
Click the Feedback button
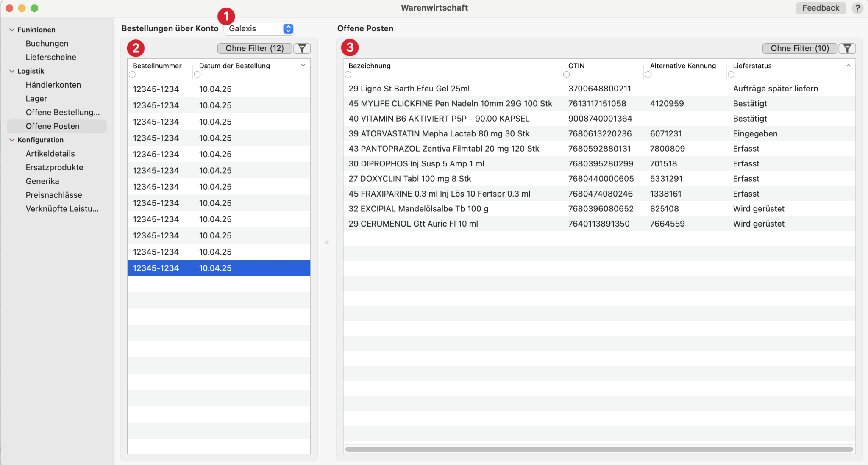pyautogui.click(x=821, y=8)
